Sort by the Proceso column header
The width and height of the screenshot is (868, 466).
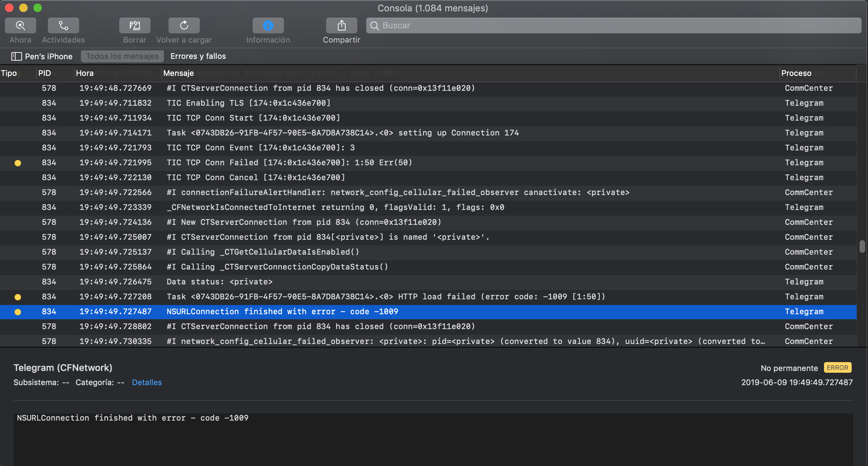(x=796, y=73)
